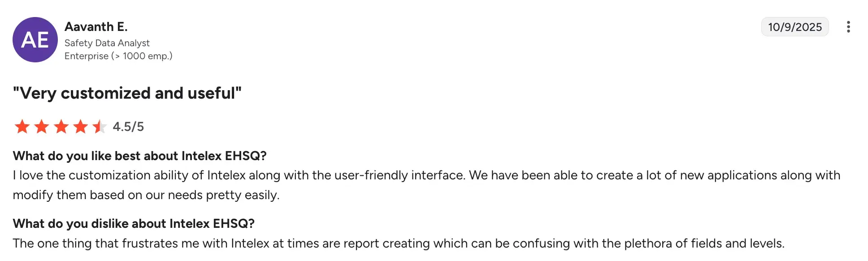Click the second rating star

[x=42, y=127]
